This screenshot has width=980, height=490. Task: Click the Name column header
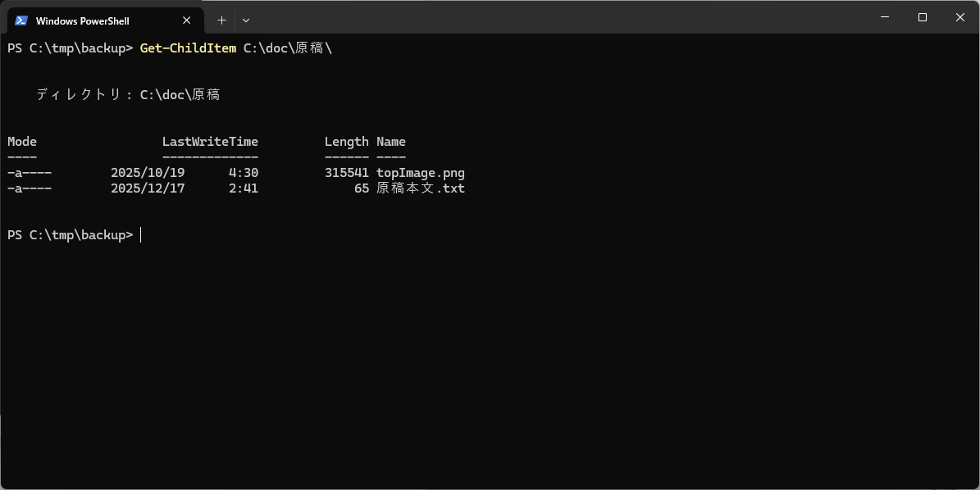[391, 142]
